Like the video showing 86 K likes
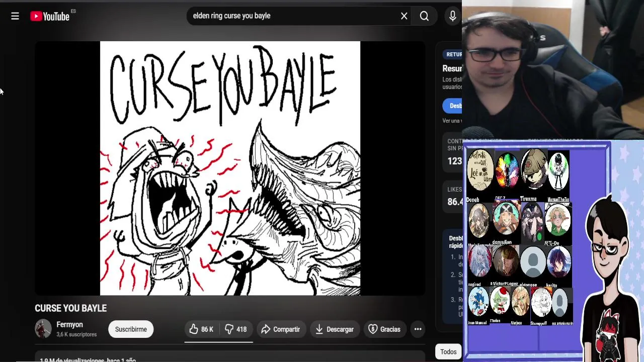 201,329
